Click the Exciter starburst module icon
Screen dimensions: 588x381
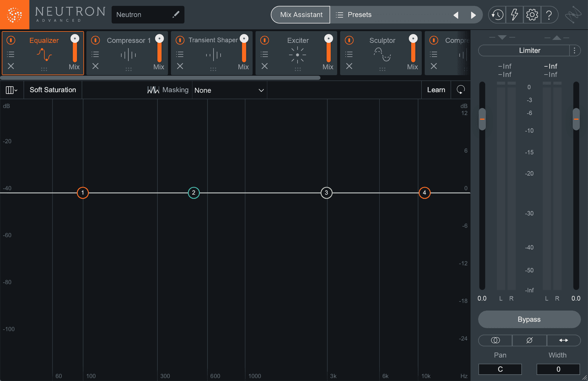tap(298, 55)
